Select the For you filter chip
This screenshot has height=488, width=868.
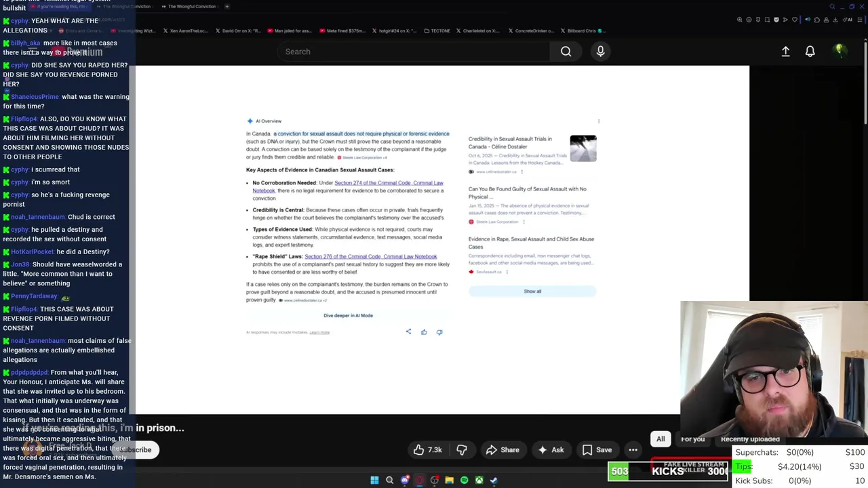click(x=692, y=439)
